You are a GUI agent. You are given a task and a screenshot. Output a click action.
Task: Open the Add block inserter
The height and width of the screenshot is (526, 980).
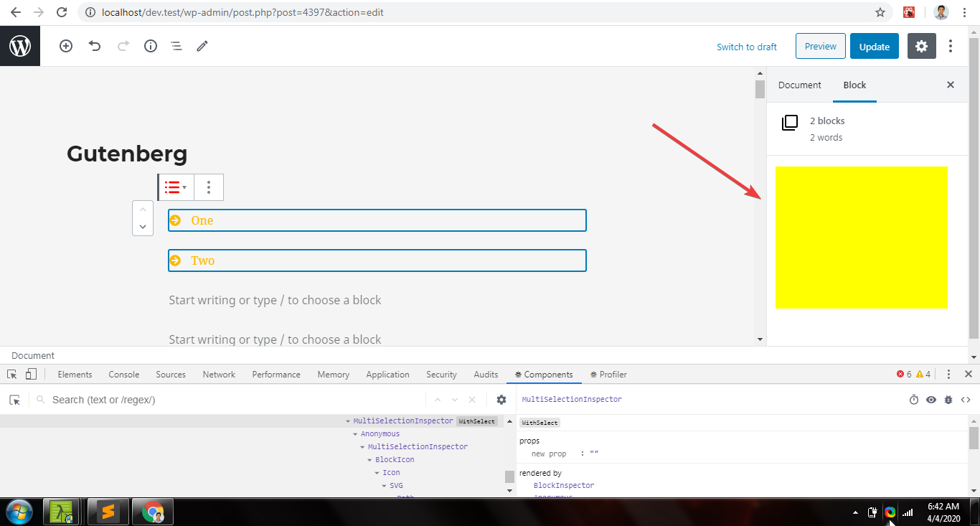(x=66, y=46)
